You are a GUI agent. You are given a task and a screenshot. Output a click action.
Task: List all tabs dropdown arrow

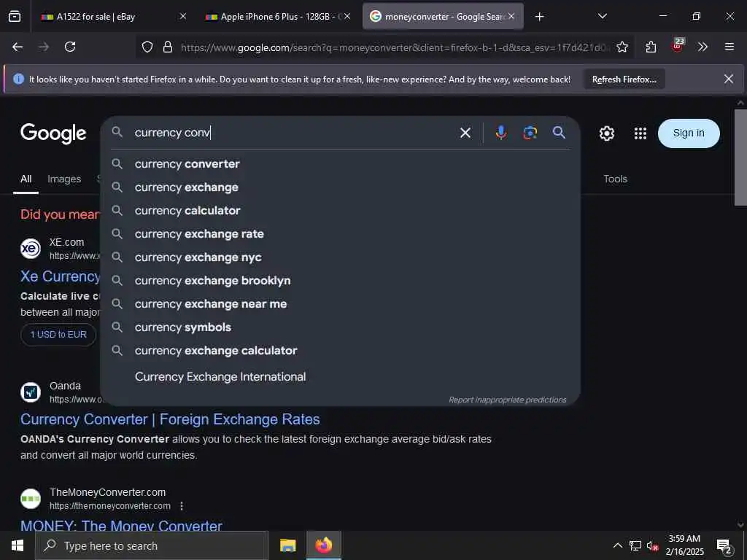tap(602, 16)
